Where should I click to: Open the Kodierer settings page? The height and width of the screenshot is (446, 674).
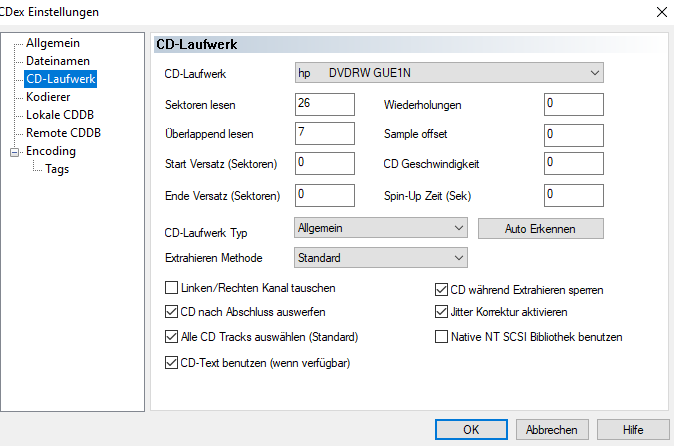click(x=48, y=97)
